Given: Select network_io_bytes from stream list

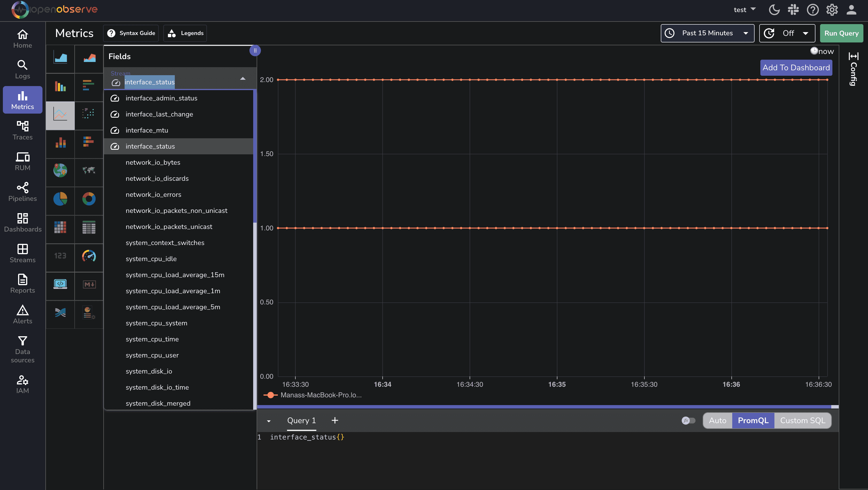Looking at the screenshot, I should click(153, 162).
